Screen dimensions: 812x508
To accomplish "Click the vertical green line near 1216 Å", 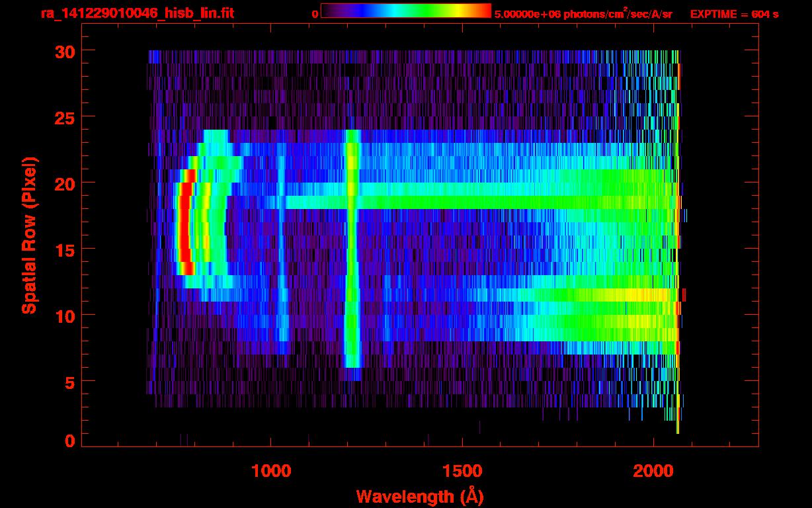I will pyautogui.click(x=352, y=248).
